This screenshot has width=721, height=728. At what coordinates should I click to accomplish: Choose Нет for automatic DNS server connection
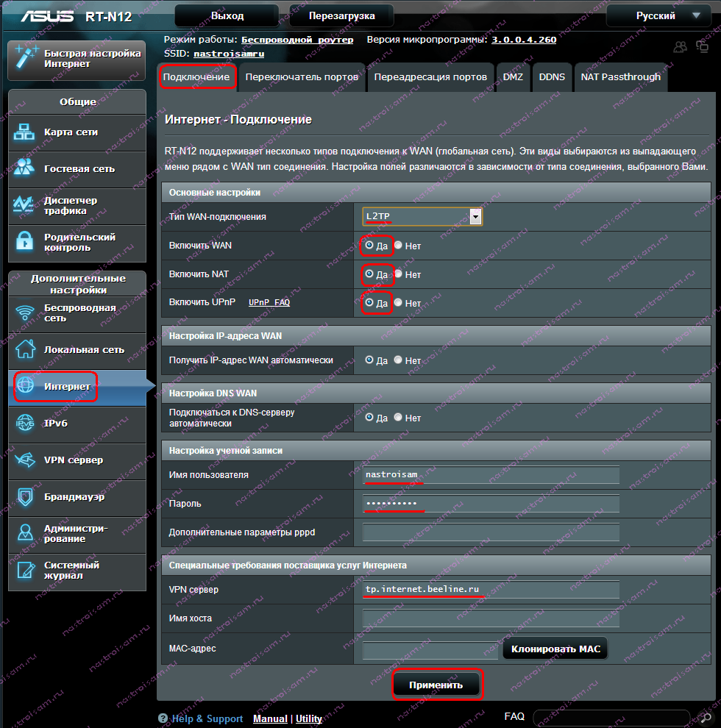[x=398, y=418]
